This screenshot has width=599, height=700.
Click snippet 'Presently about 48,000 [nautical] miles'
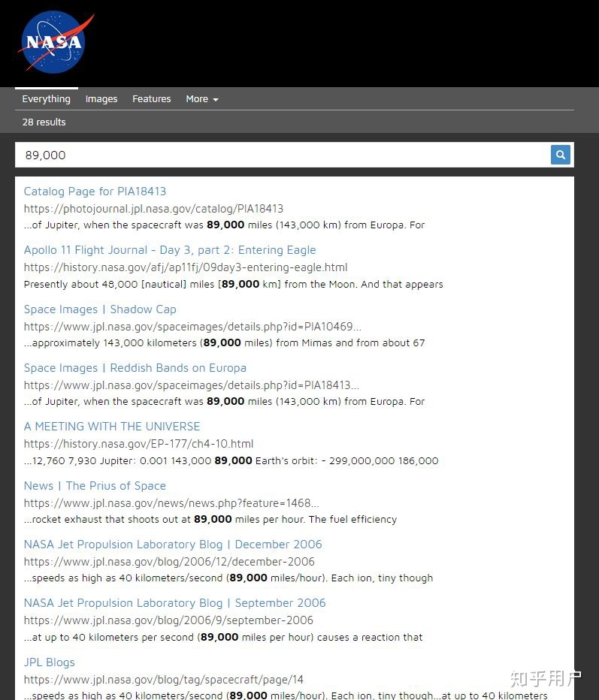pyautogui.click(x=233, y=285)
